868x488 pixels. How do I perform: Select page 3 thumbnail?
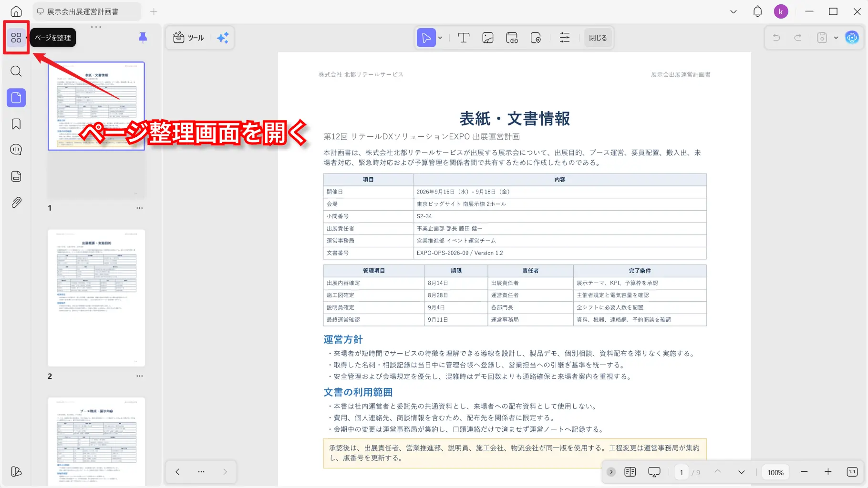click(x=96, y=441)
